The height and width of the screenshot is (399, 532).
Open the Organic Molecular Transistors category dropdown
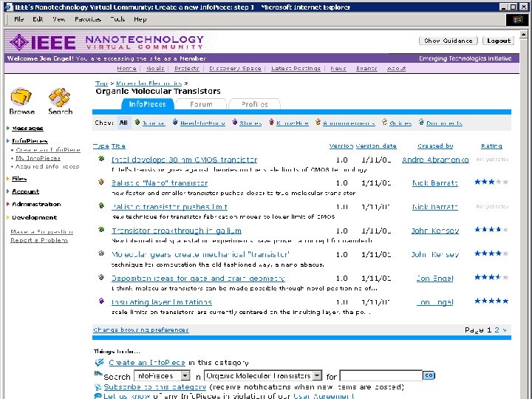[317, 375]
